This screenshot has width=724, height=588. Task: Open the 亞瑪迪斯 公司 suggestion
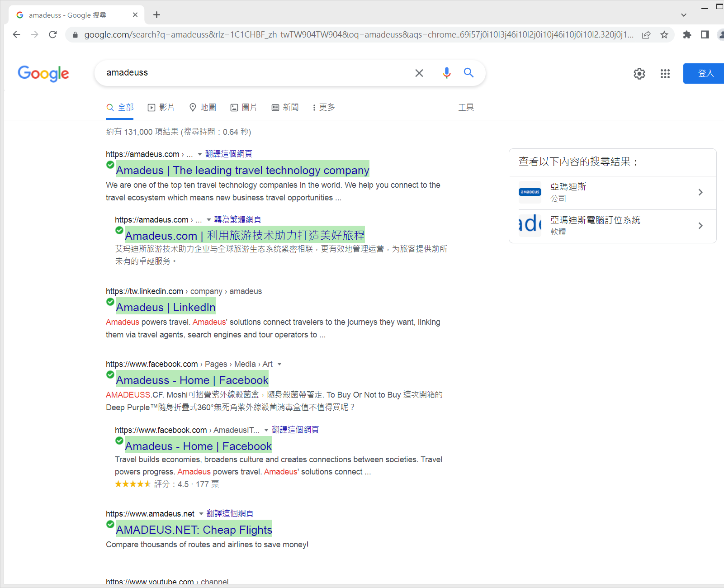tap(613, 193)
